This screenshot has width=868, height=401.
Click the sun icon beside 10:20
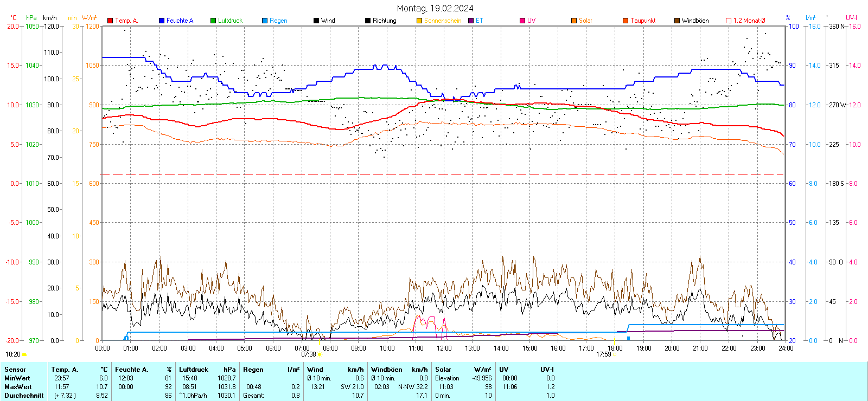24,354
